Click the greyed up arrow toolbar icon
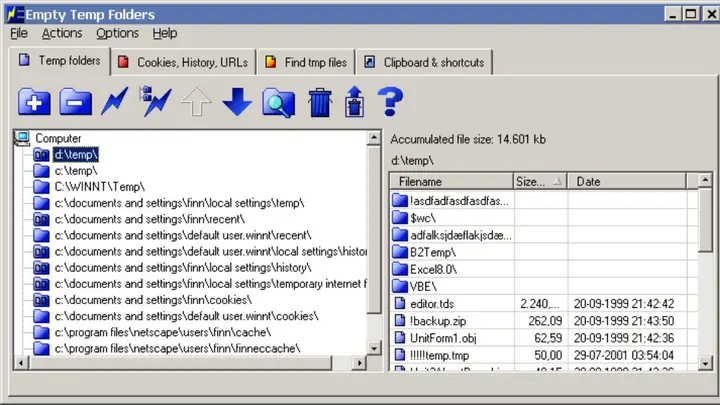The image size is (720, 405). tap(196, 101)
